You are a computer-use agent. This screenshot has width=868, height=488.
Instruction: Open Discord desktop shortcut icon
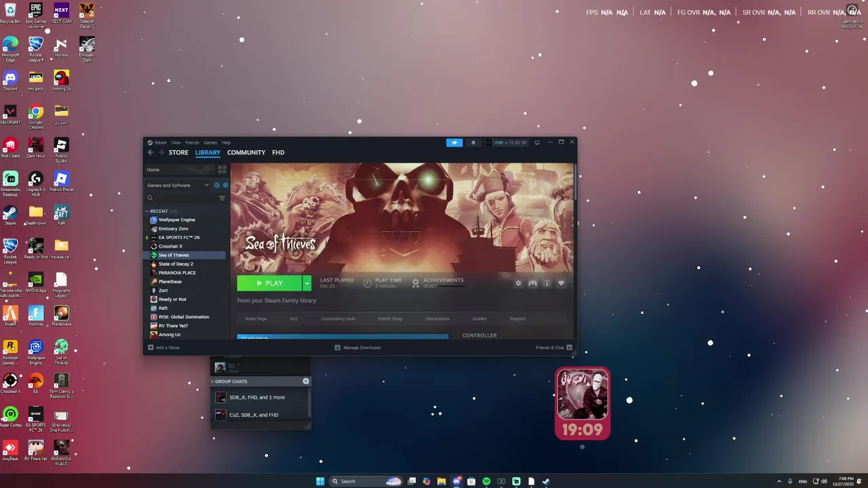point(10,80)
